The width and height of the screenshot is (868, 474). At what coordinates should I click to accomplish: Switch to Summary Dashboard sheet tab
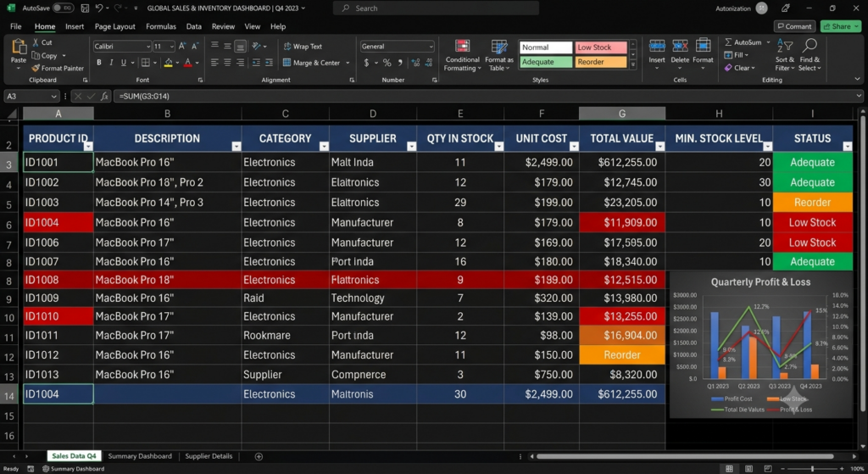[x=140, y=456]
